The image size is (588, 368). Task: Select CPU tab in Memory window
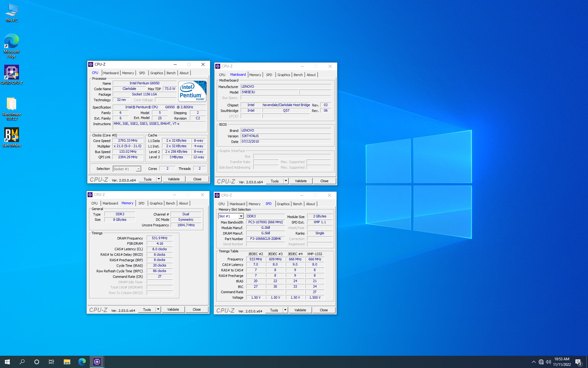[95, 203]
